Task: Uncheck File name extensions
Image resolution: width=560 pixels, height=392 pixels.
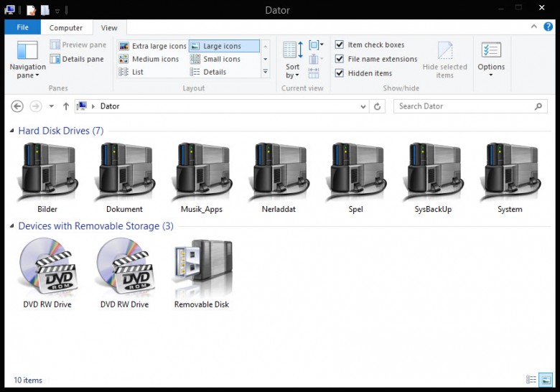Action: click(x=340, y=59)
